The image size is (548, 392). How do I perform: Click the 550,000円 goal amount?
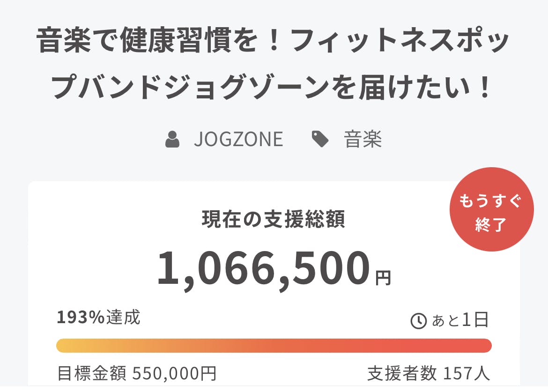pos(174,374)
